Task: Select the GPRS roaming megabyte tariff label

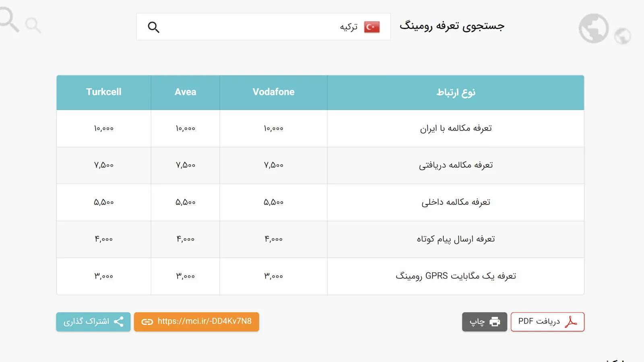Action: tap(456, 276)
